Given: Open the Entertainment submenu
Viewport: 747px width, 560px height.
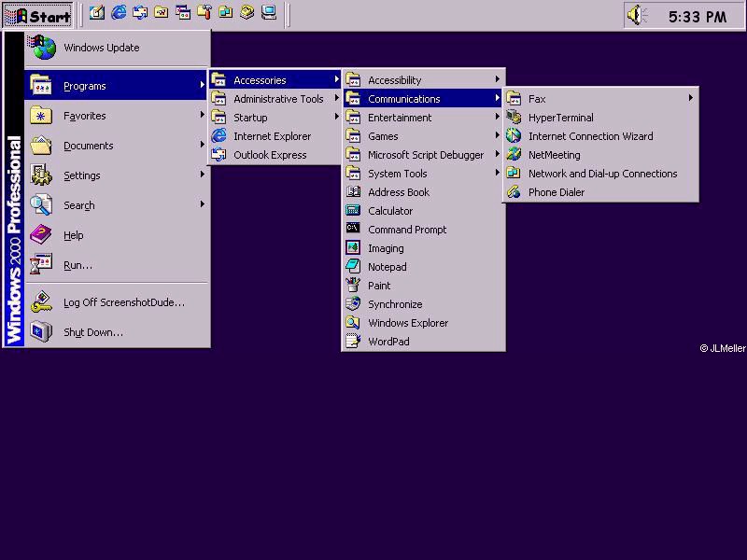Looking at the screenshot, I should [x=423, y=118].
